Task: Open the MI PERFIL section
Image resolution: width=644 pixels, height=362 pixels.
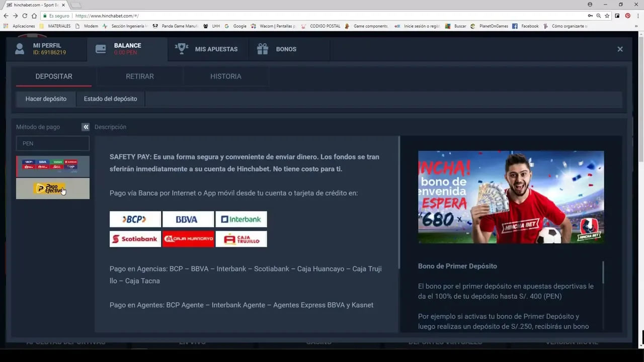Action: click(47, 49)
